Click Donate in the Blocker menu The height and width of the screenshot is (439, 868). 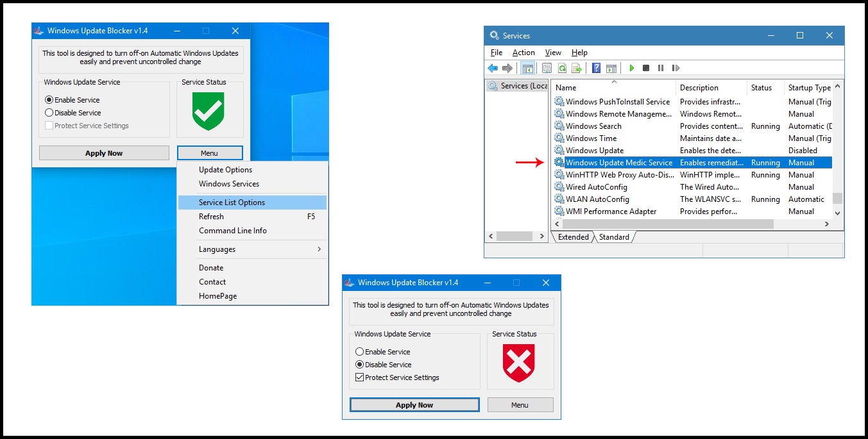pyautogui.click(x=253, y=268)
